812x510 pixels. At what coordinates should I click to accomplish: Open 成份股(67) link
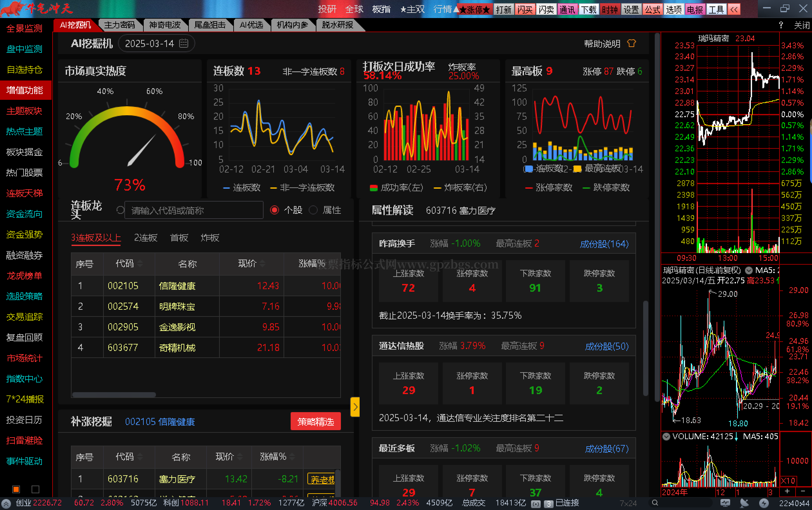(x=607, y=449)
